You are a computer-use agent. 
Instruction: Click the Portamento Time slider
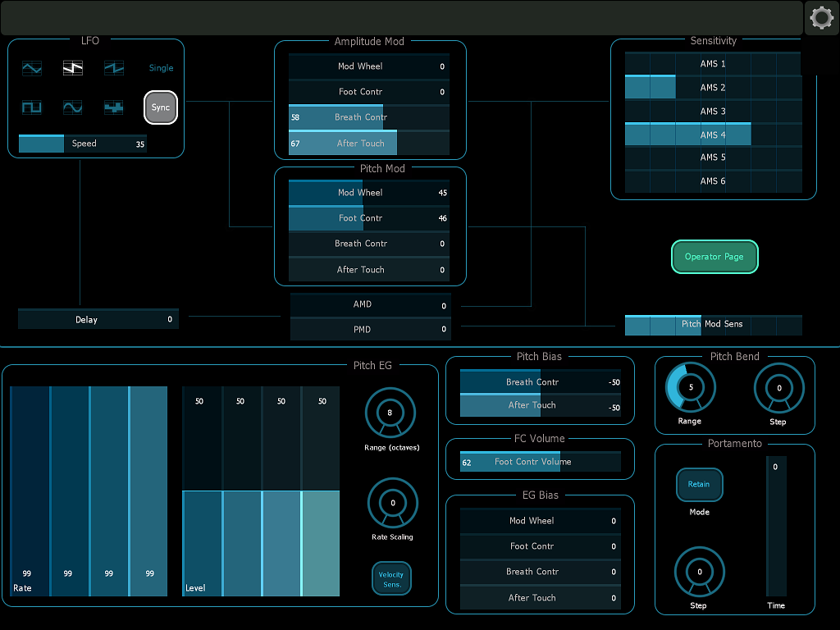point(774,525)
